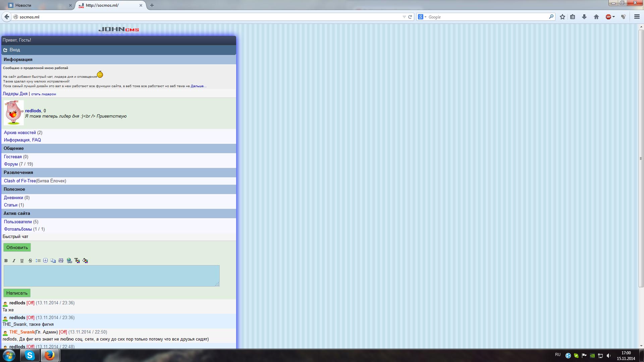Image resolution: width=644 pixels, height=362 pixels.
Task: Open Skype from the taskbar
Action: (x=30, y=355)
